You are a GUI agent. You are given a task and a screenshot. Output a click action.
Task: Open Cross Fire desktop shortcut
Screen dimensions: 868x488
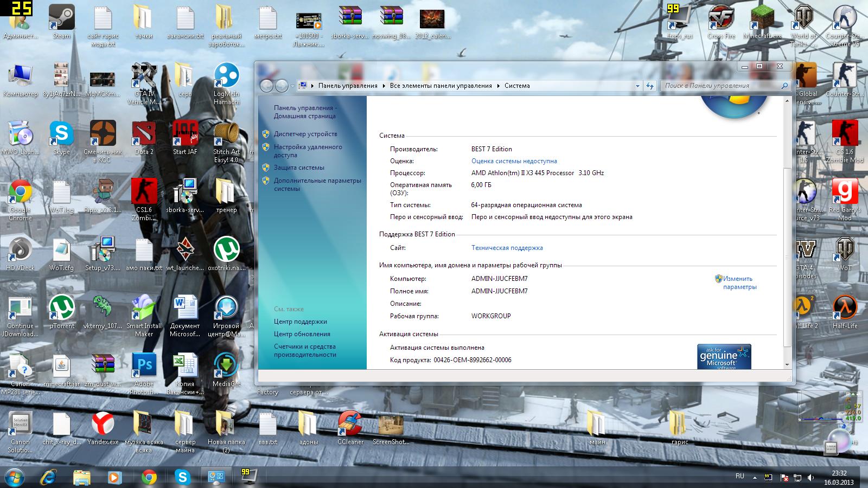coord(721,22)
